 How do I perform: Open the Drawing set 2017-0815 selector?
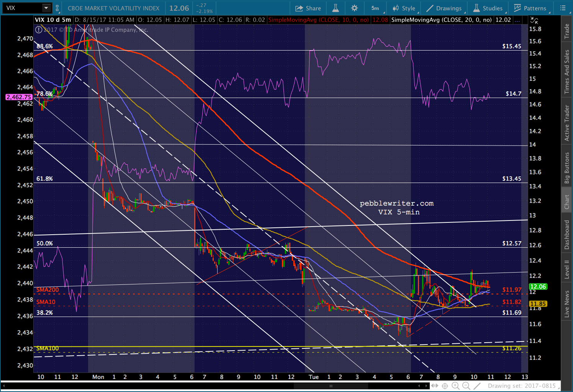pos(522,386)
